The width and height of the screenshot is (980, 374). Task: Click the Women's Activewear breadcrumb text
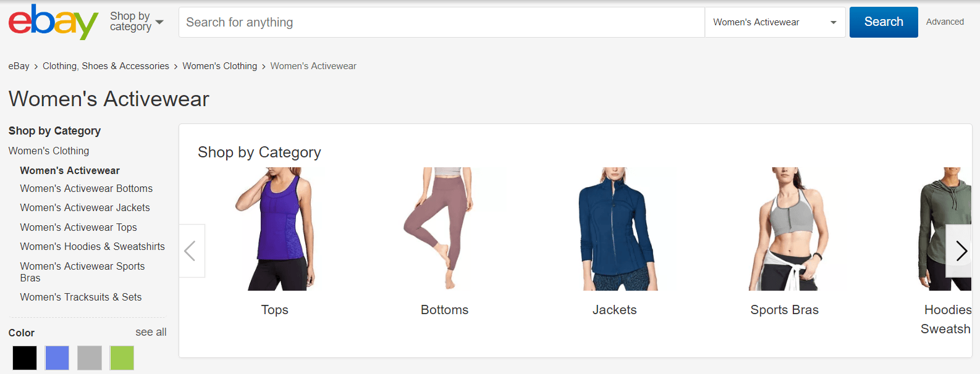click(313, 66)
